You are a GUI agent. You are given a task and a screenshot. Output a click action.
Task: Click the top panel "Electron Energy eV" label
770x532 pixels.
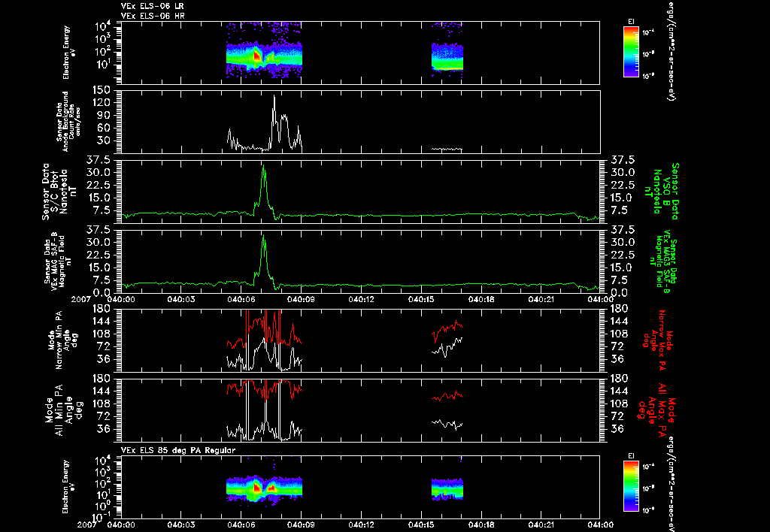click(68, 53)
